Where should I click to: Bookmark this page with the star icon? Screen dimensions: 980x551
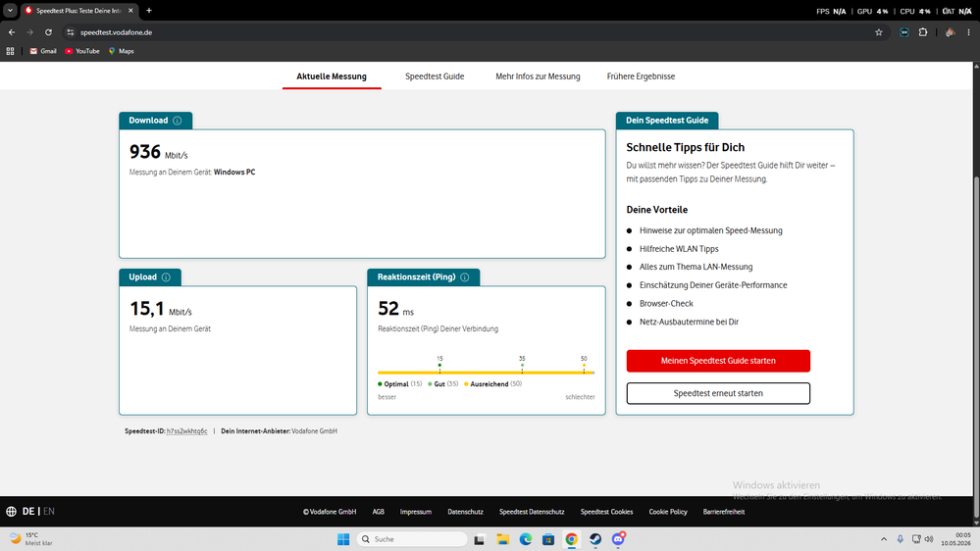click(x=879, y=32)
